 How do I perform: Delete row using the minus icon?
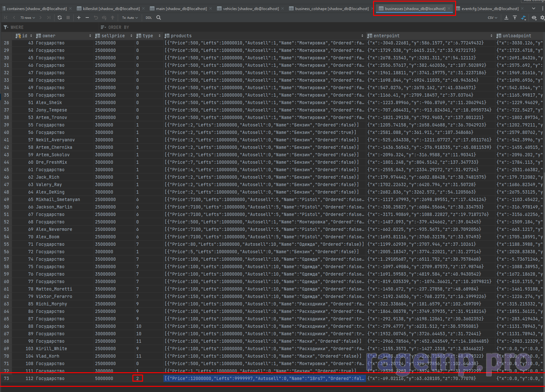87,18
